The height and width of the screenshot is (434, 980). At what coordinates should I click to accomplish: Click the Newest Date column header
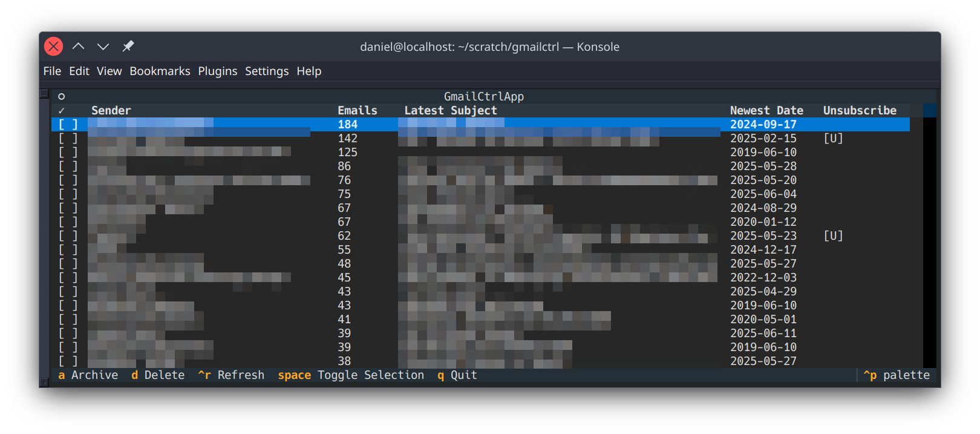[x=766, y=111]
